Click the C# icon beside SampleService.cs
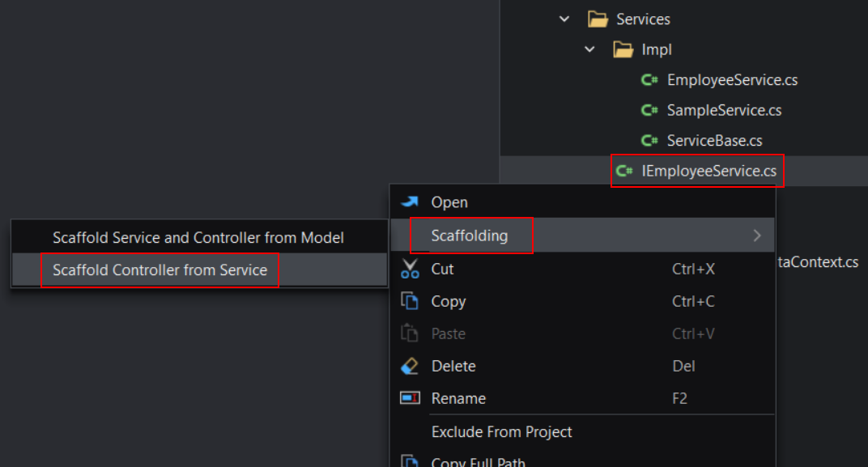The width and height of the screenshot is (868, 467). click(649, 110)
